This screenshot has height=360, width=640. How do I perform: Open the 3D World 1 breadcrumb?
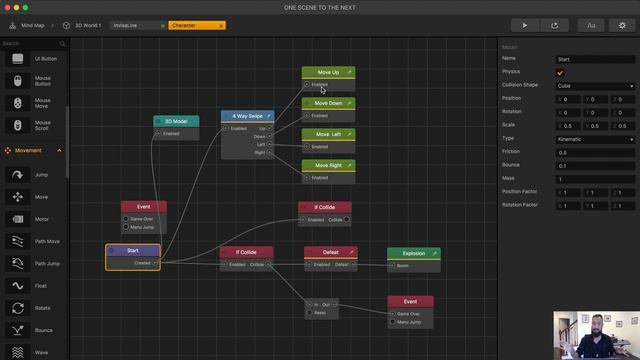point(82,25)
